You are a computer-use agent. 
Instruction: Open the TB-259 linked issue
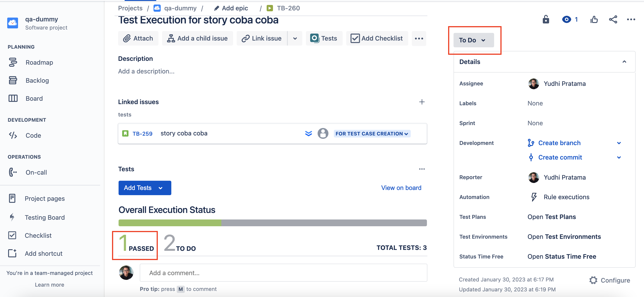(x=142, y=133)
